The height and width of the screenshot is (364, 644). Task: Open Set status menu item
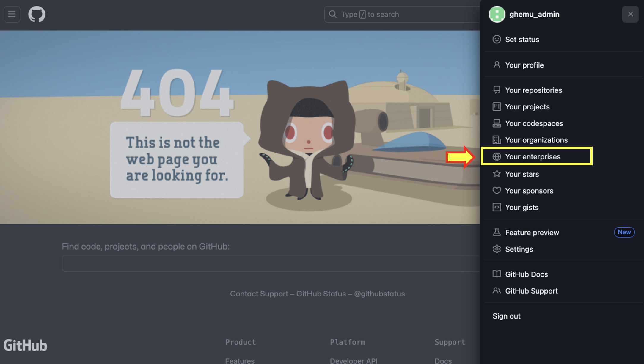point(562,39)
